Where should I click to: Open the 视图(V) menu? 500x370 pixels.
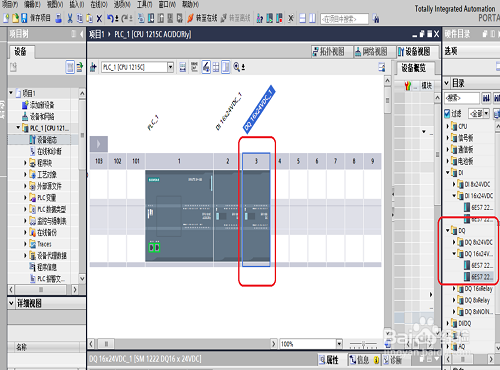(x=55, y=4)
